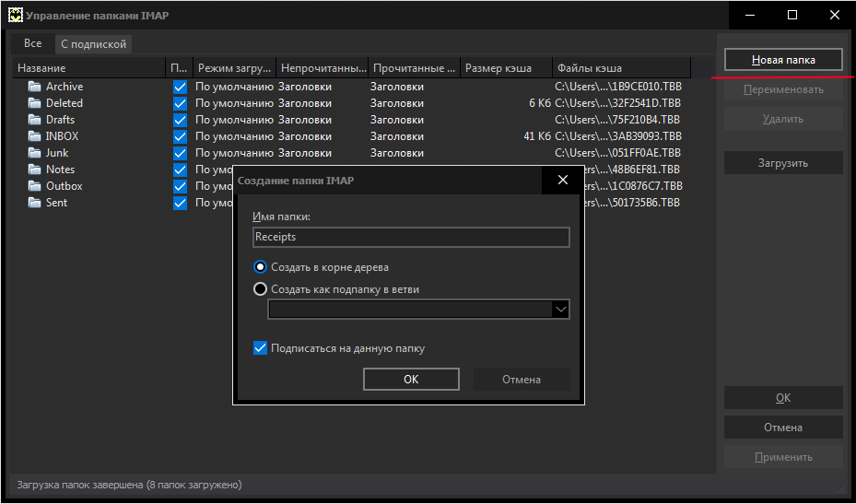Click the 'Загрузить' button
Screen dimensions: 856x504
pyautogui.click(x=783, y=163)
